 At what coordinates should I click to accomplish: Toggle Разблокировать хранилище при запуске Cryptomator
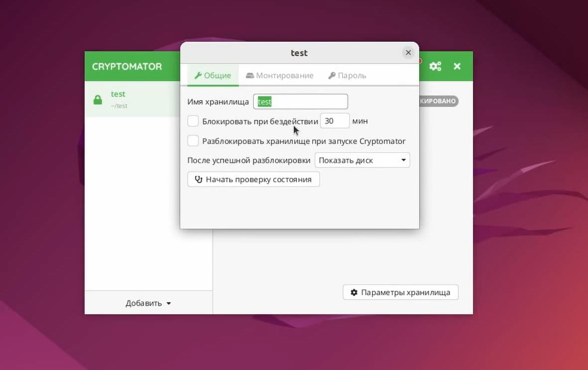[193, 141]
